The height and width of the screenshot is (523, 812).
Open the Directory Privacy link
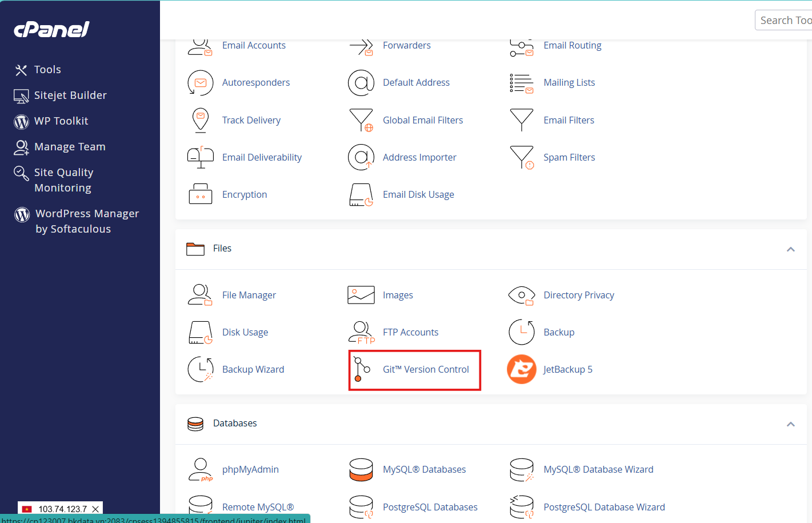[579, 295]
